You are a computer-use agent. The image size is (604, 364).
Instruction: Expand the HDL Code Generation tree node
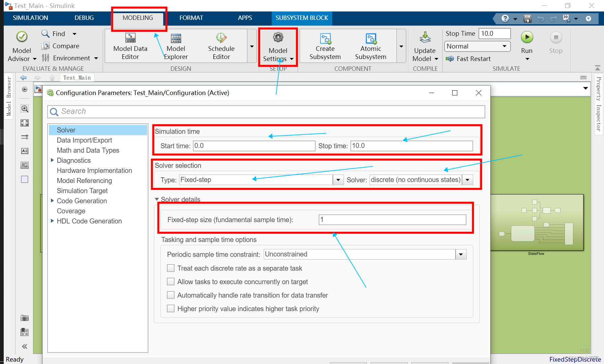[52, 221]
